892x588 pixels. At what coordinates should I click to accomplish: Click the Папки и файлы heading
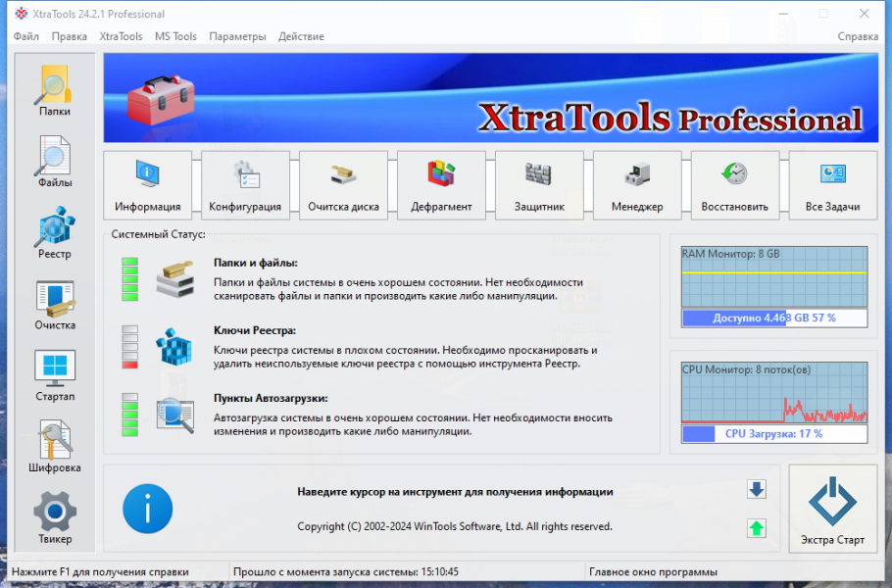click(x=256, y=263)
